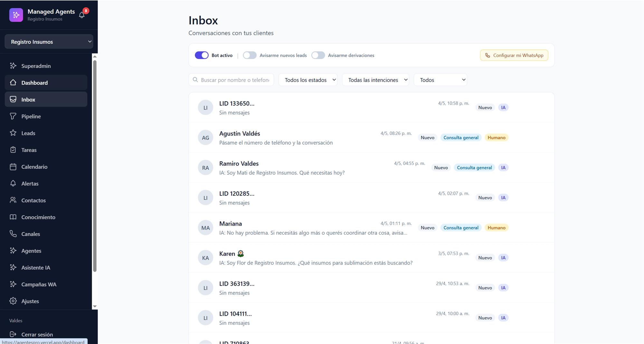Click the Pipeline funnel icon
Image resolution: width=644 pixels, height=344 pixels.
pyautogui.click(x=13, y=116)
